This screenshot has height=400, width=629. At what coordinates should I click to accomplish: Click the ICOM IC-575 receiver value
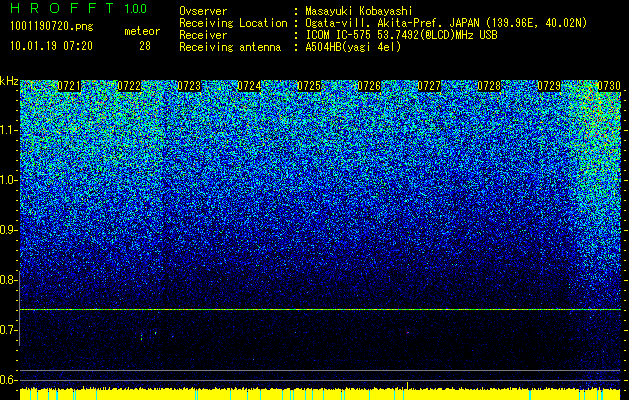click(401, 35)
